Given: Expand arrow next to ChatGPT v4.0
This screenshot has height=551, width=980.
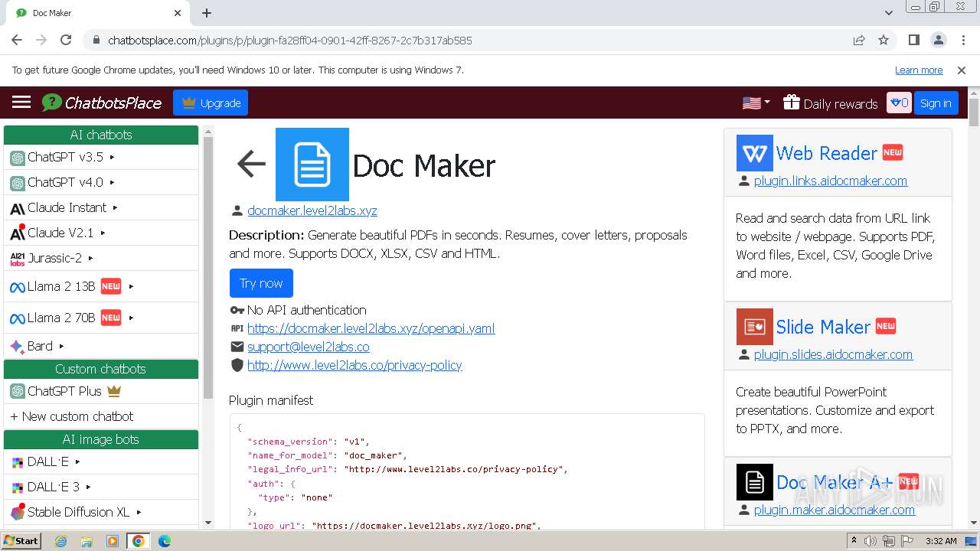Looking at the screenshot, I should [112, 182].
